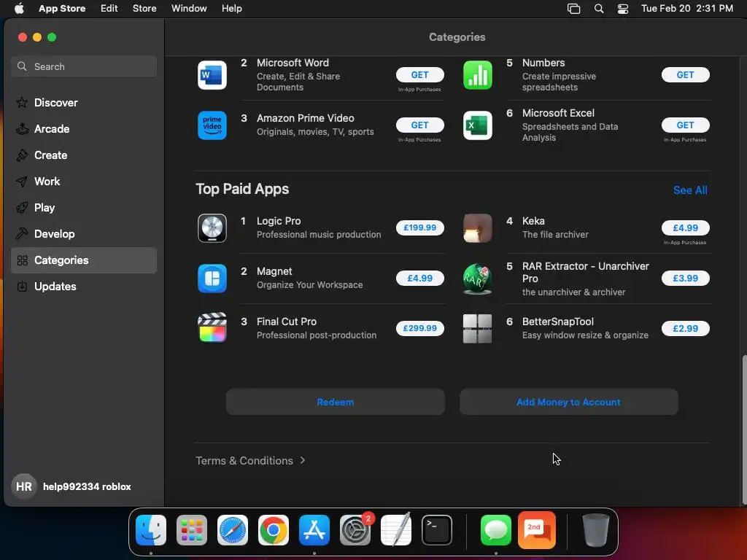Click Add Money to Account
The image size is (747, 560).
[x=568, y=402]
